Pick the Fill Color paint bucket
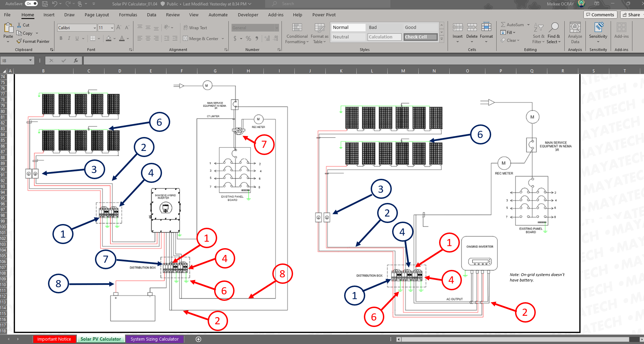644x344 pixels. coord(109,38)
